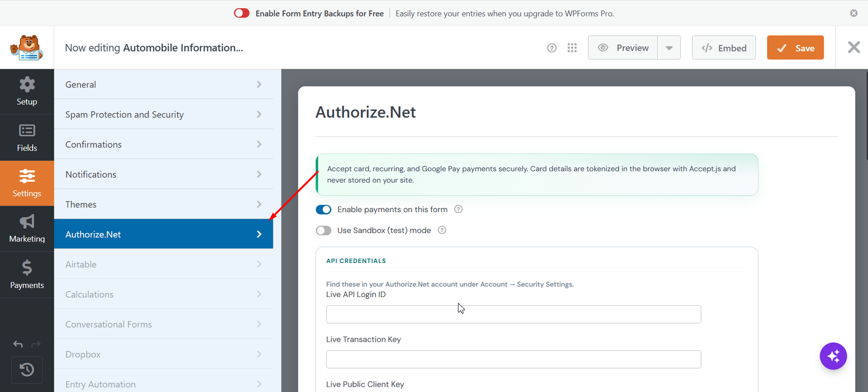Screen dimensions: 868x392
Task: Click the WPForms bear mascot logo
Action: click(27, 48)
